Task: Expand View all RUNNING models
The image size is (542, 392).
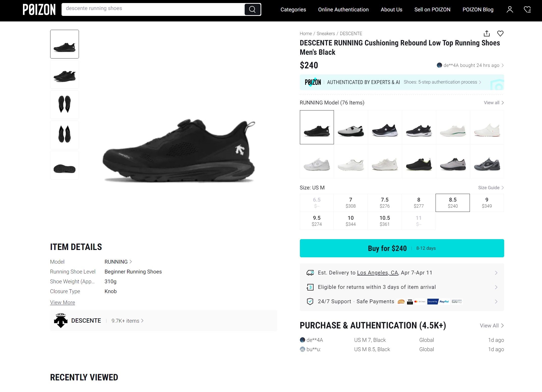Action: click(494, 103)
